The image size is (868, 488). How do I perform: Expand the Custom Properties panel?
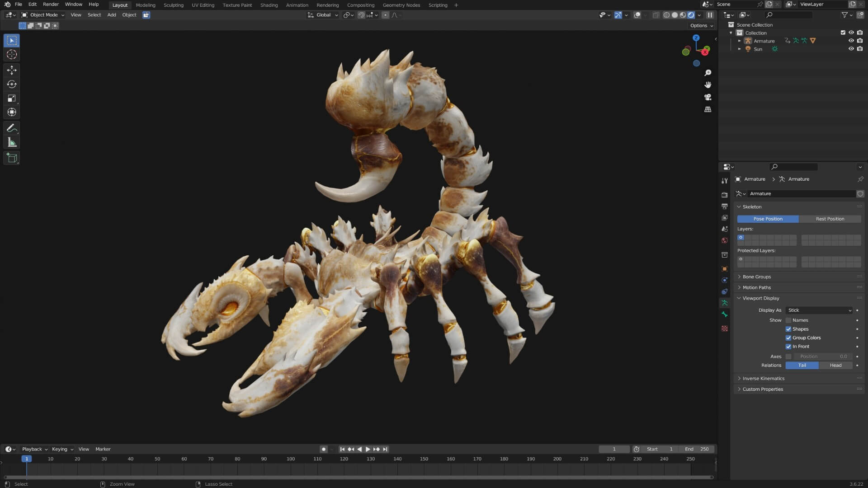pos(763,389)
